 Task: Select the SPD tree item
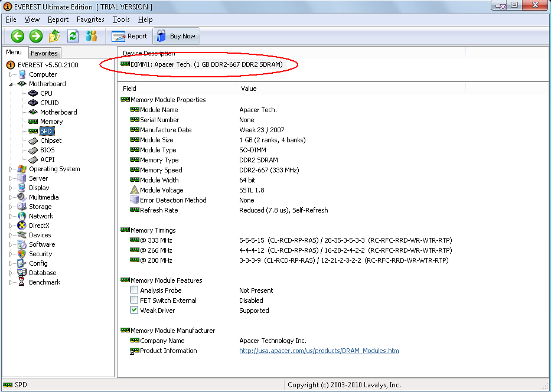[46, 131]
